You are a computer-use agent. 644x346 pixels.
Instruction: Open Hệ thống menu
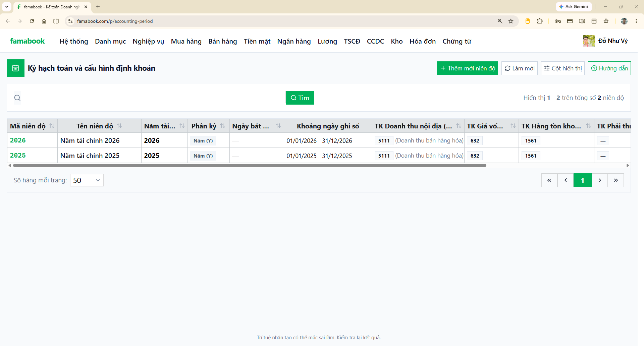click(x=74, y=41)
